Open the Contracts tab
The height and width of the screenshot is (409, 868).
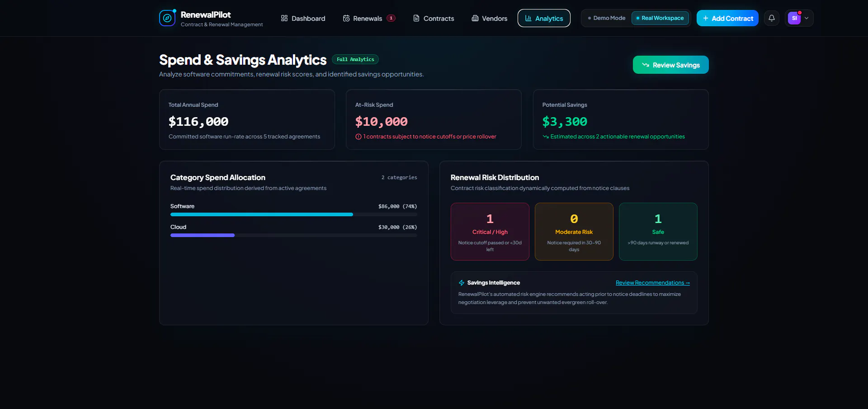pos(433,18)
